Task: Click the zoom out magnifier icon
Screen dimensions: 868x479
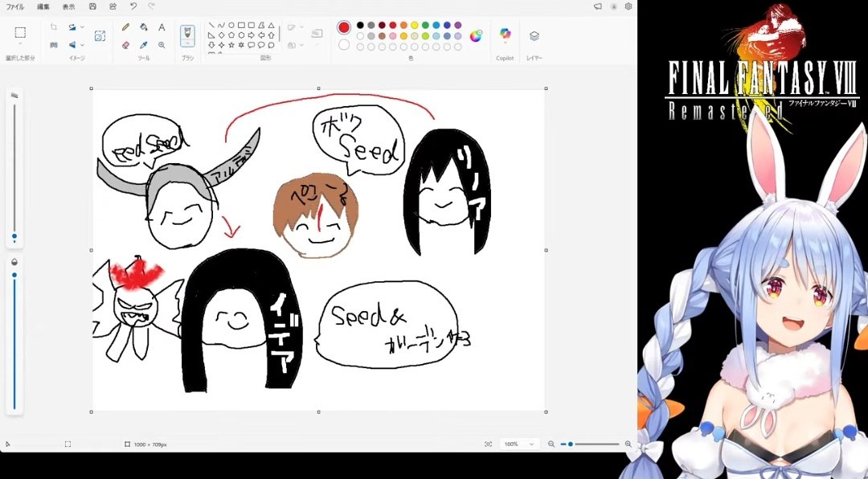Action: coord(551,444)
